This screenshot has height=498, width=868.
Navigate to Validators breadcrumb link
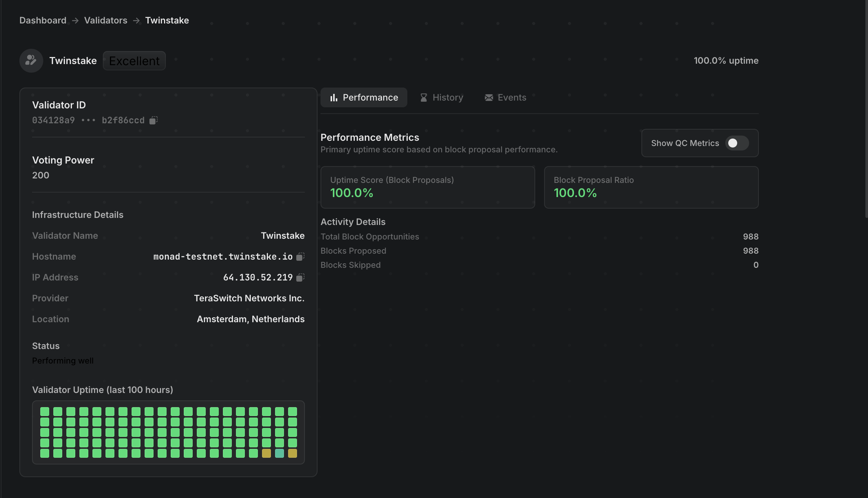(x=106, y=20)
